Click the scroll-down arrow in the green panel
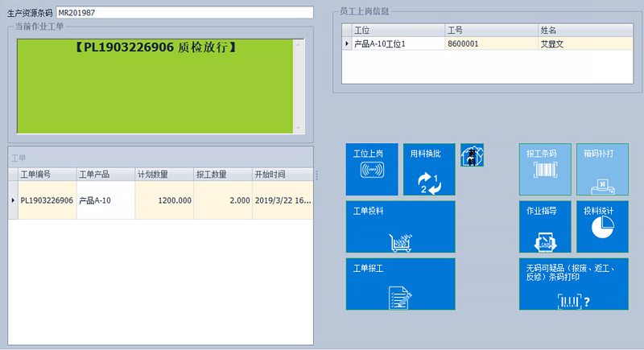The width and height of the screenshot is (644, 350). click(x=299, y=127)
